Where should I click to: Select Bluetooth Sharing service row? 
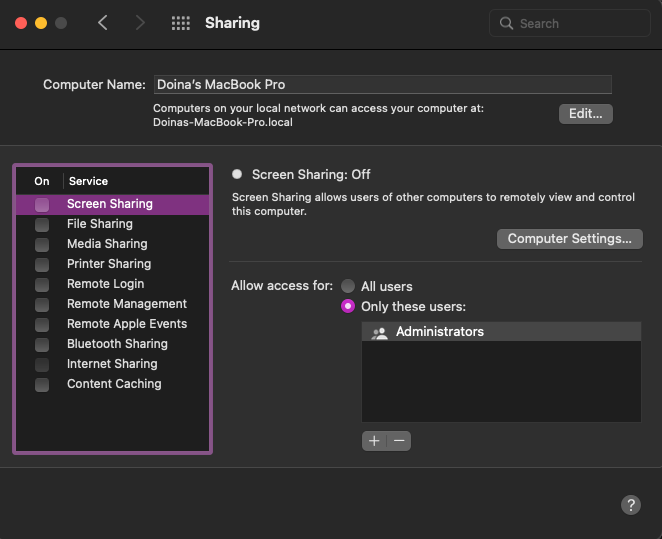[117, 344]
